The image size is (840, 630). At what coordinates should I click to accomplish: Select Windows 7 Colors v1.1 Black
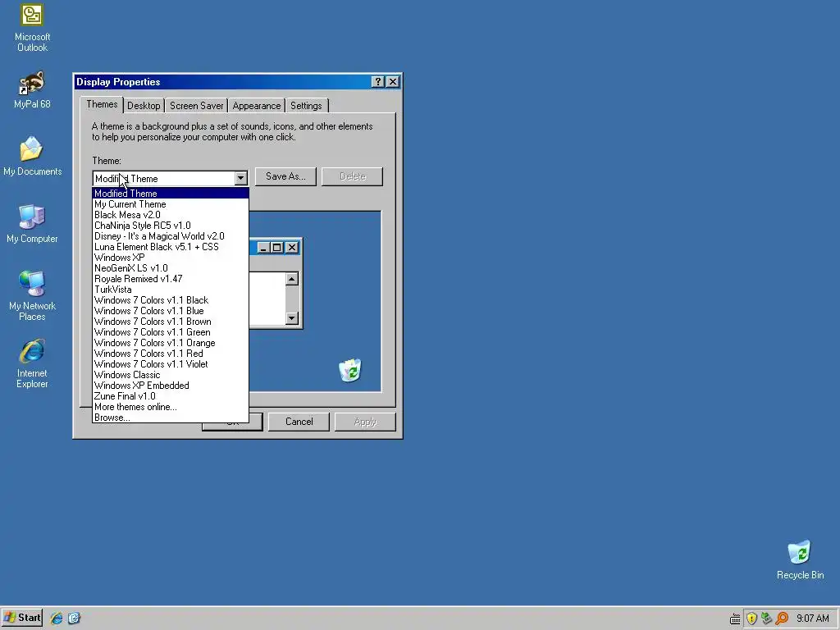171,300
